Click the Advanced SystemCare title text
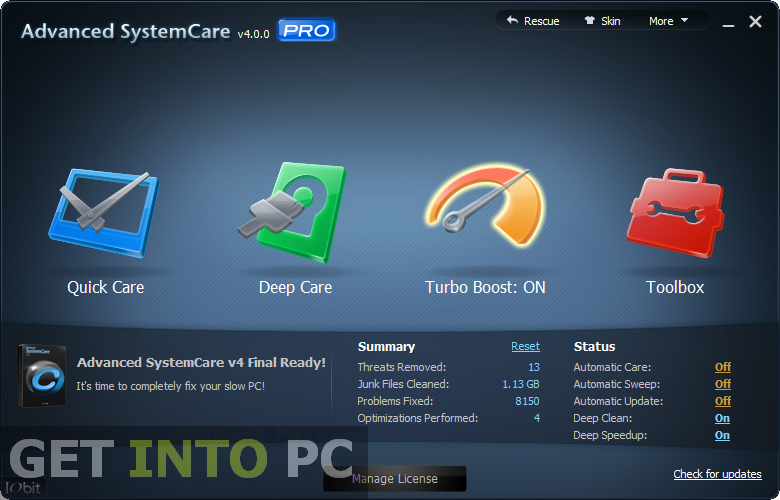780x500 pixels. [x=126, y=31]
